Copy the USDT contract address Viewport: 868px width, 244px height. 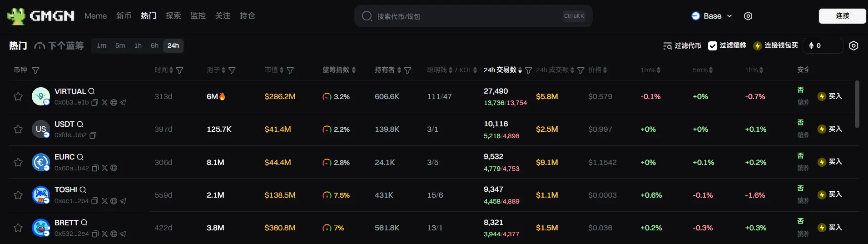coord(93,135)
